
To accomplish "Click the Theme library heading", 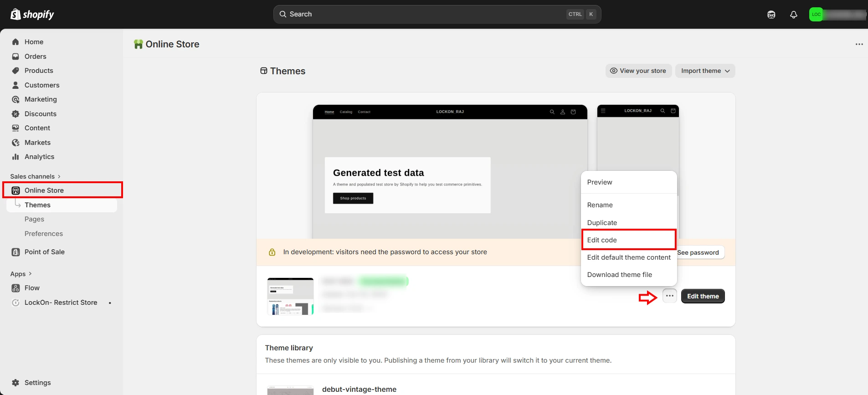I will tap(289, 348).
